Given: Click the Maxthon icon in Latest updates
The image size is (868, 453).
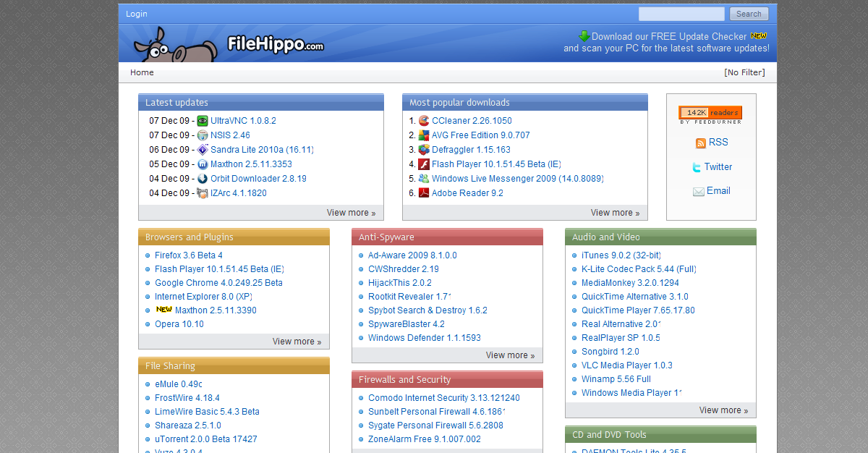Looking at the screenshot, I should click(x=203, y=164).
